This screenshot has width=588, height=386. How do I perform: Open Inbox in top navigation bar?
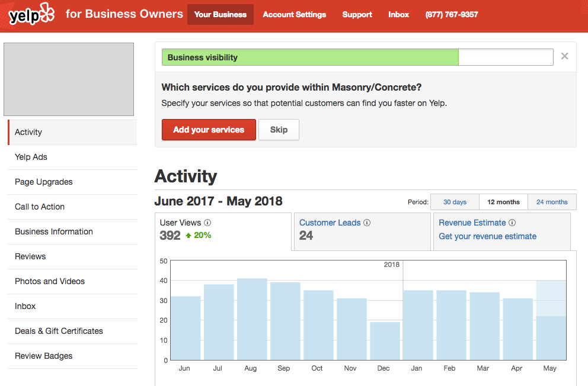coord(399,15)
